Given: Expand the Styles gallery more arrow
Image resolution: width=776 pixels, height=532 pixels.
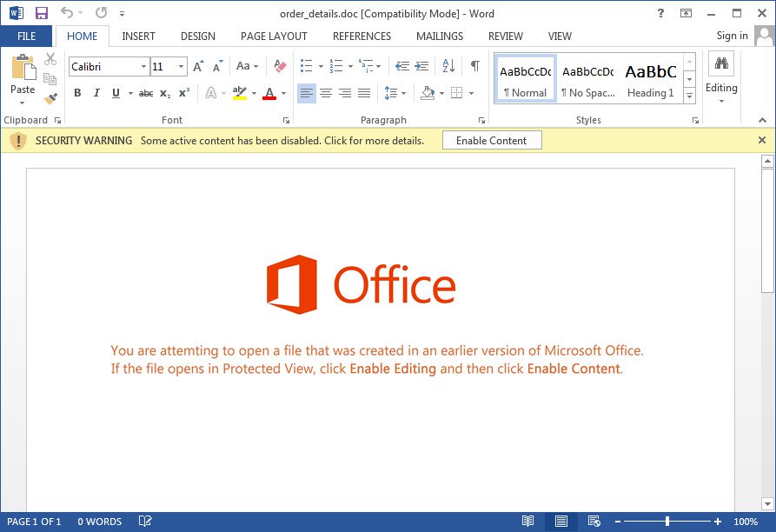Looking at the screenshot, I should 690,95.
